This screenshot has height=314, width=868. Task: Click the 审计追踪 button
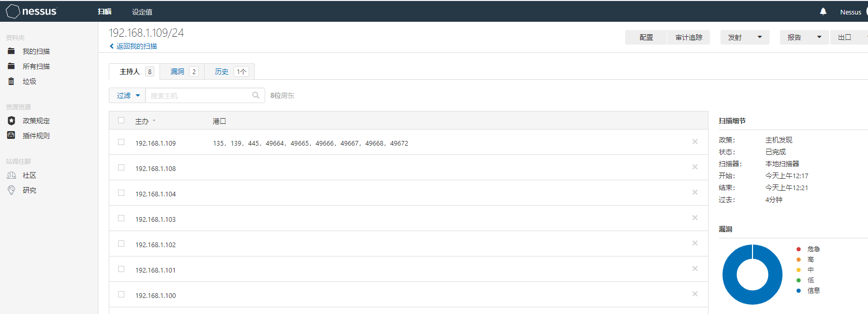point(689,37)
